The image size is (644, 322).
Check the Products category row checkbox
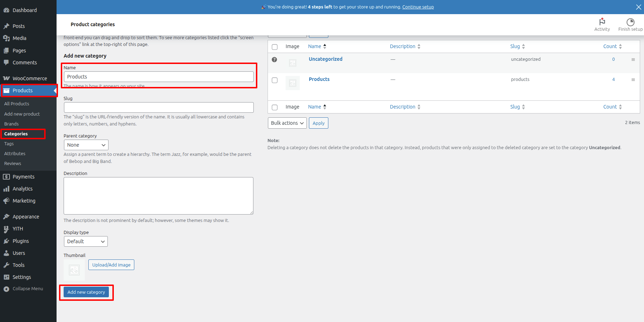click(275, 80)
